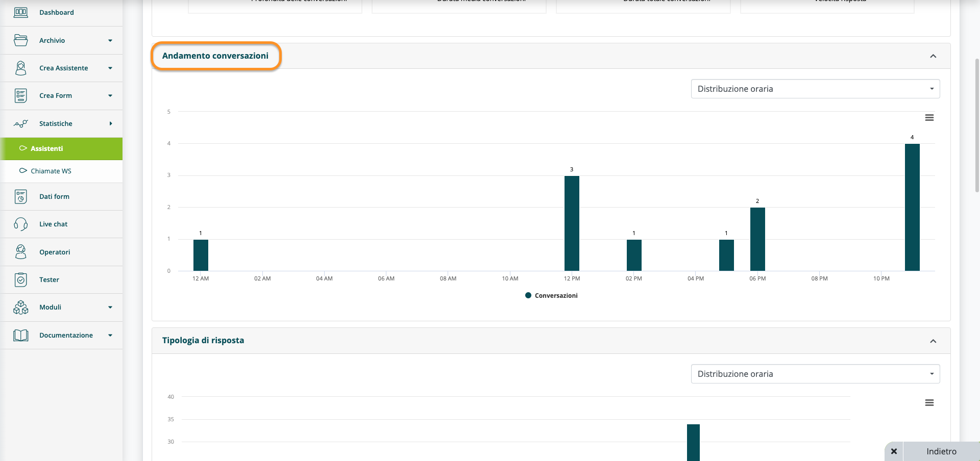Image resolution: width=980 pixels, height=461 pixels.
Task: Click the Tipologia di risposta panel title
Action: (x=203, y=340)
